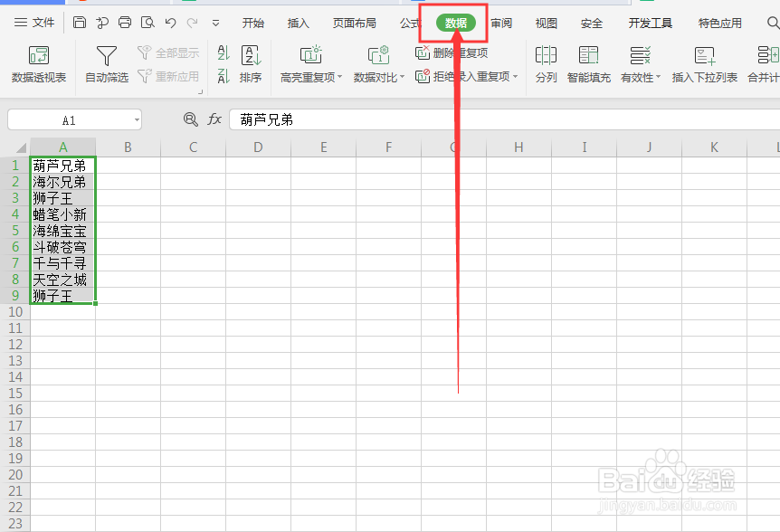Open the 特色应用 tab
This screenshot has width=780, height=532.
[x=719, y=23]
